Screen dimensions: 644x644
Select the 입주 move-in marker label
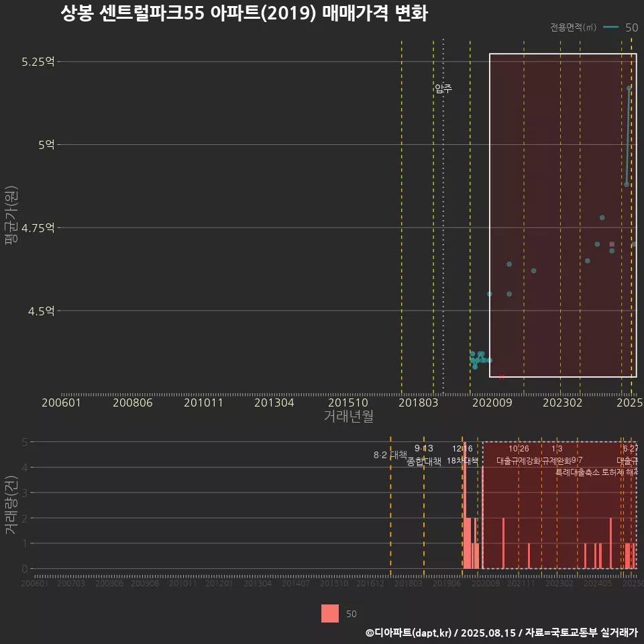point(443,89)
